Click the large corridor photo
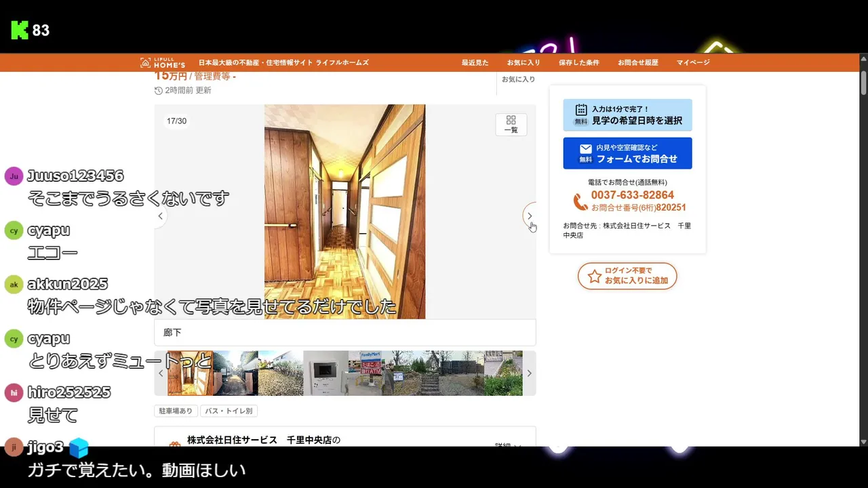This screenshot has height=488, width=868. point(344,211)
